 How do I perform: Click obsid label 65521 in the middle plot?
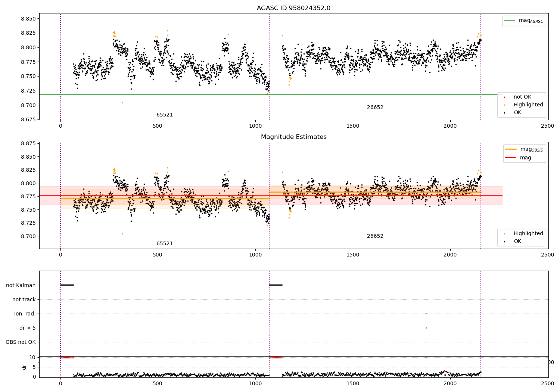pos(165,244)
